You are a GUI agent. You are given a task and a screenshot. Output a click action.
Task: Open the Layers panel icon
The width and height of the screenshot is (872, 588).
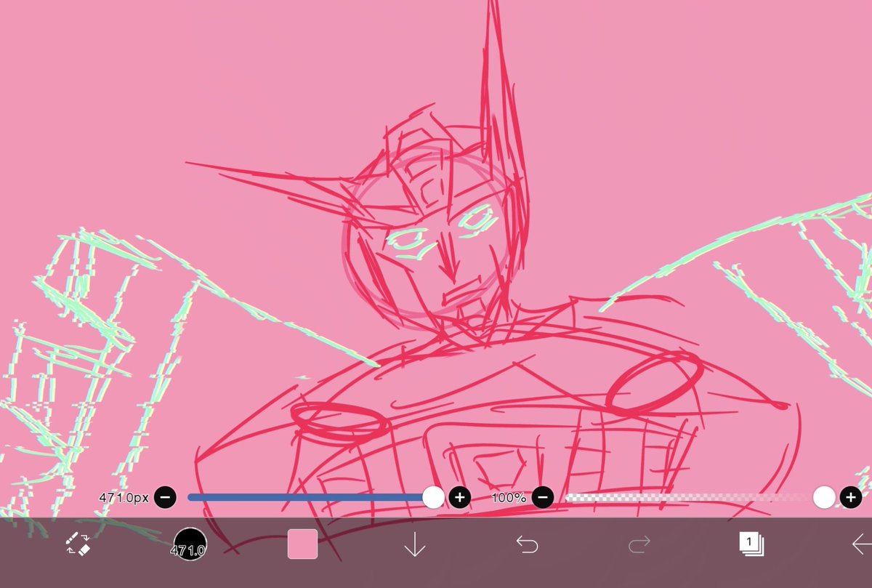pos(751,544)
